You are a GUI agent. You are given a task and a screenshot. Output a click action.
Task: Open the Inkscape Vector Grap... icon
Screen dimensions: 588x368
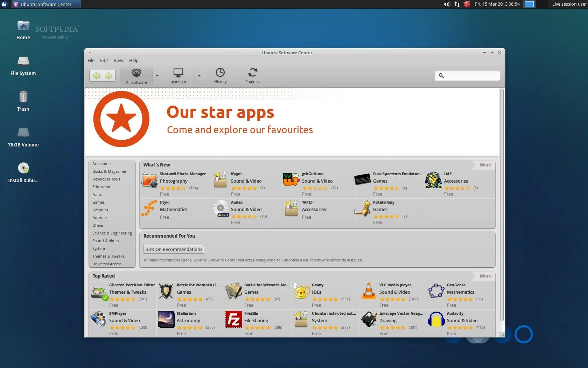click(369, 320)
